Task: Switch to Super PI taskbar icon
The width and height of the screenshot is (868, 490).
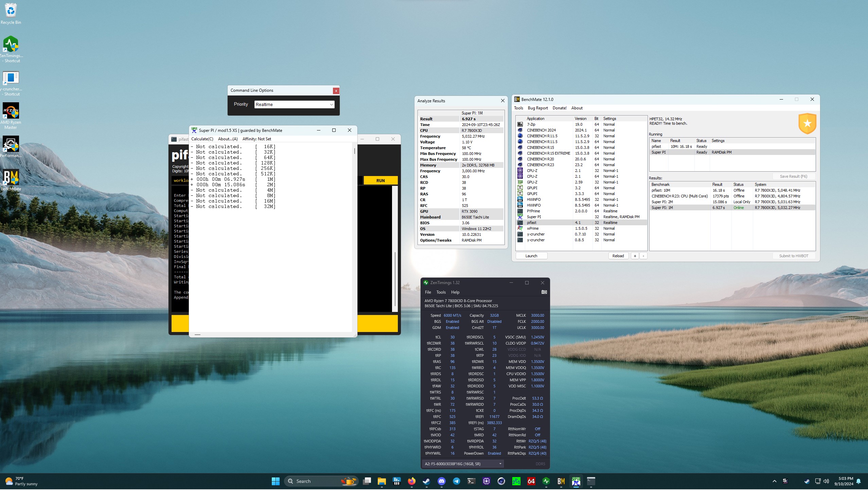Action: [576, 482]
